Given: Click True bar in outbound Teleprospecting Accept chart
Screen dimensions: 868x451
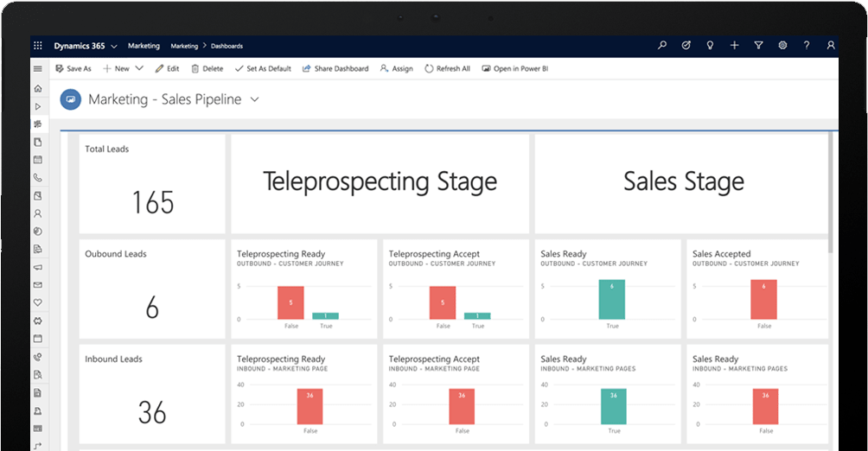Looking at the screenshot, I should pyautogui.click(x=477, y=316).
